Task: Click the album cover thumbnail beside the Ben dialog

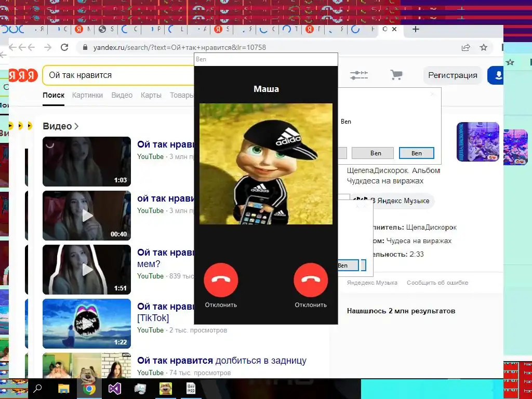Action: coord(478,142)
